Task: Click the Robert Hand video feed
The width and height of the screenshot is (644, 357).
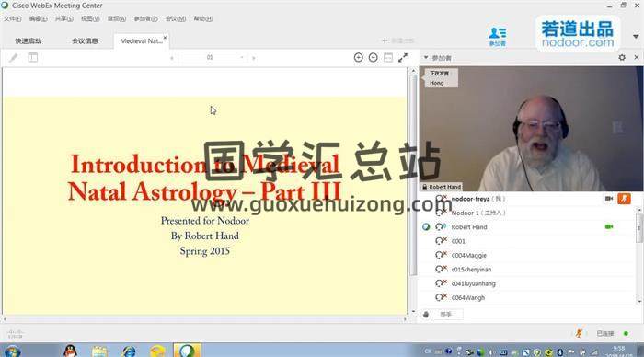Action: point(531,129)
